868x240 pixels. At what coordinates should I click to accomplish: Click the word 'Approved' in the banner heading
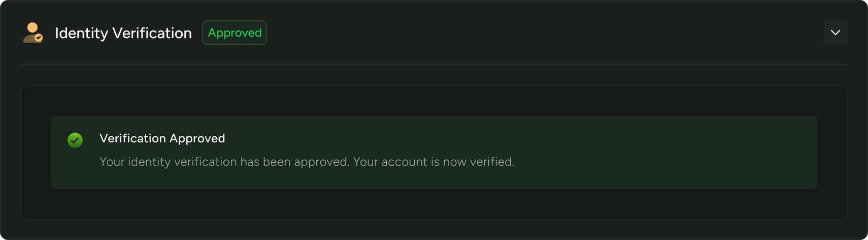197,138
